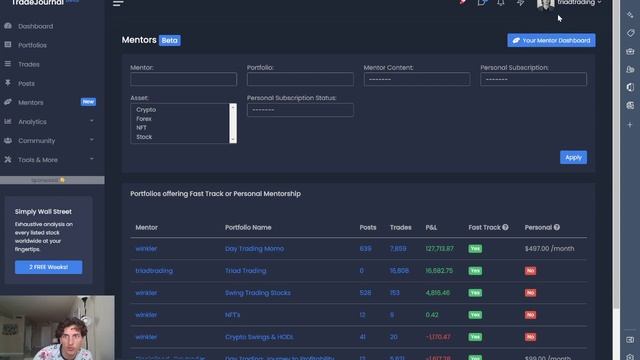Open the NFTs portfolio link

232,315
